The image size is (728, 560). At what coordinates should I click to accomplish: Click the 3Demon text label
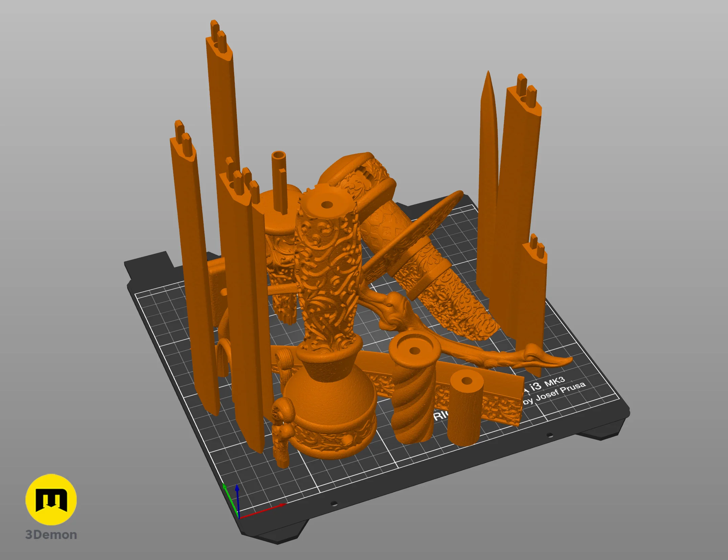click(x=51, y=535)
